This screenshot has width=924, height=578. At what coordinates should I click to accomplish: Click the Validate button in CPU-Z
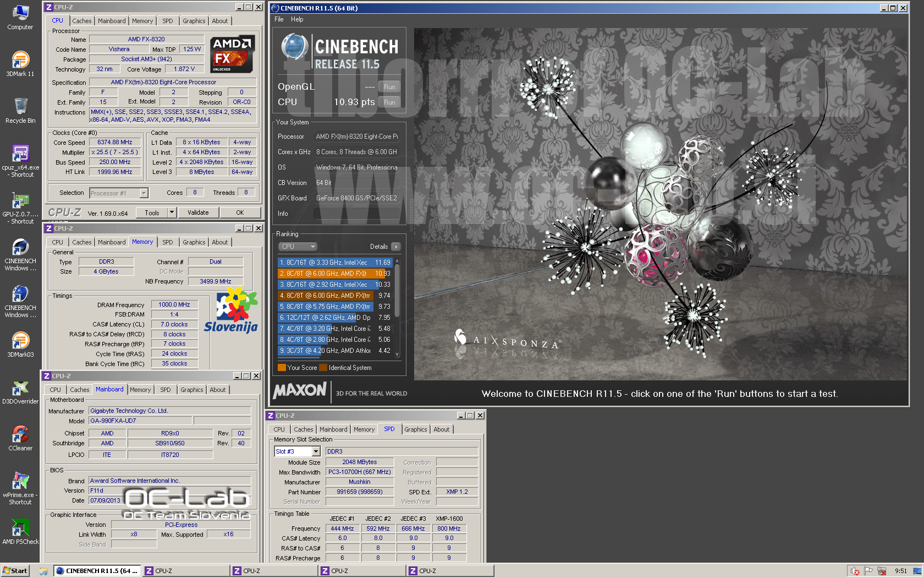click(x=198, y=212)
